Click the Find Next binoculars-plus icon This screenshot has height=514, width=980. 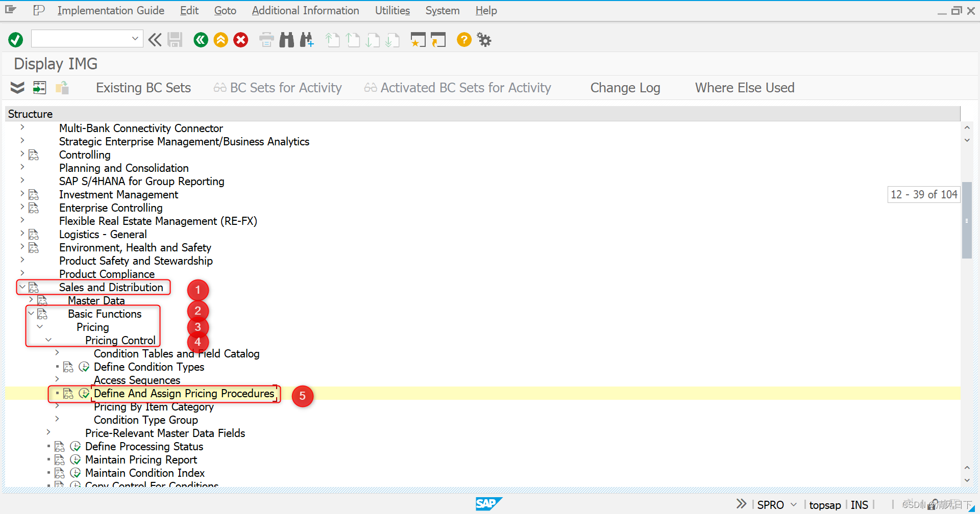307,40
